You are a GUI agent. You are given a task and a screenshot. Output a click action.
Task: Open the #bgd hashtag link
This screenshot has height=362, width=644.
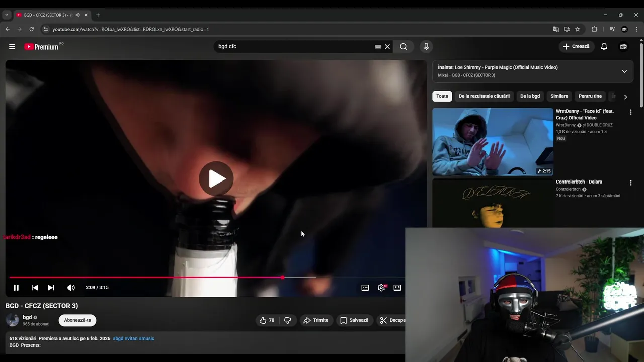(x=118, y=339)
